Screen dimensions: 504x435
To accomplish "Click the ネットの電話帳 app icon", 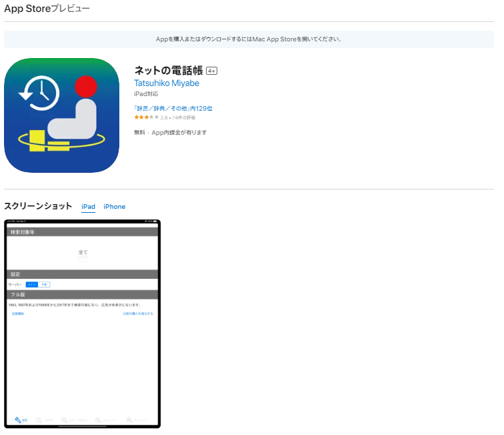I will [61, 115].
